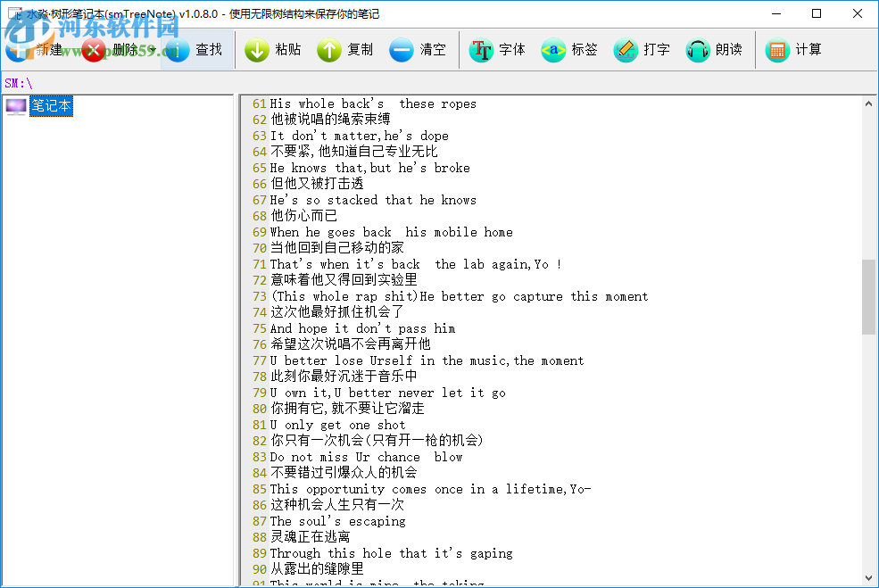Viewport: 879px width, 588px height.
Task: Open 字体 font settings
Action: pos(496,50)
